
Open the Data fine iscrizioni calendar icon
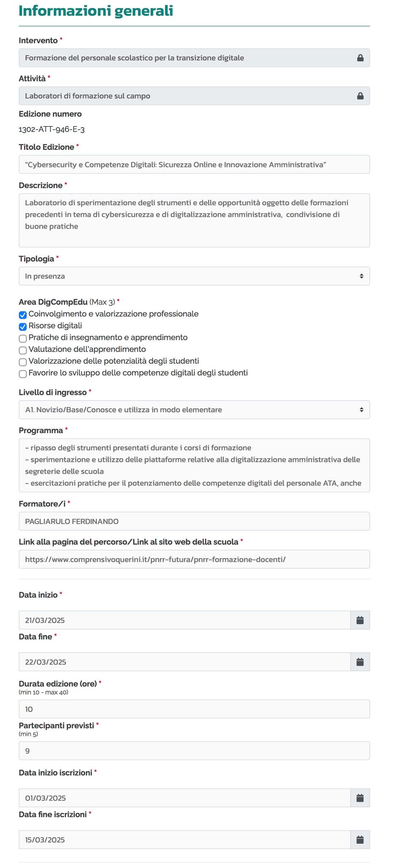360,840
